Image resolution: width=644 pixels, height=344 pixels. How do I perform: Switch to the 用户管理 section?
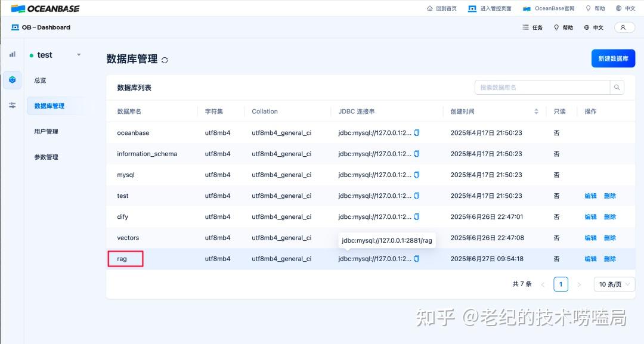(47, 131)
